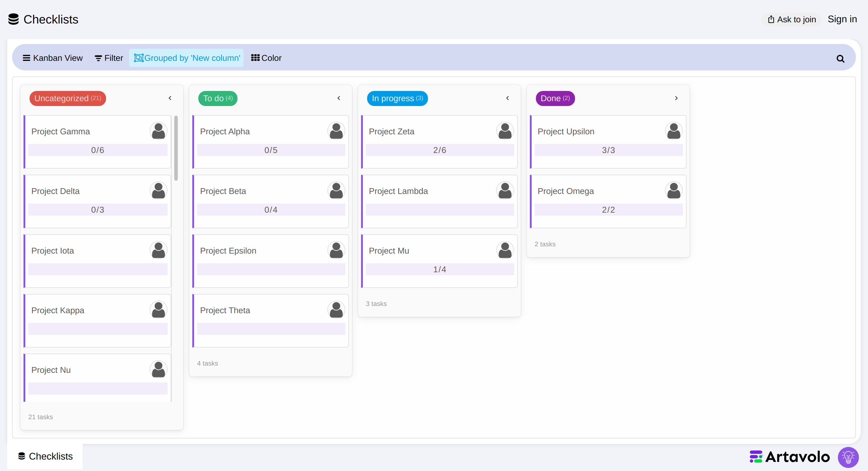Click the search magnifier icon
868x471 pixels.
pos(840,59)
